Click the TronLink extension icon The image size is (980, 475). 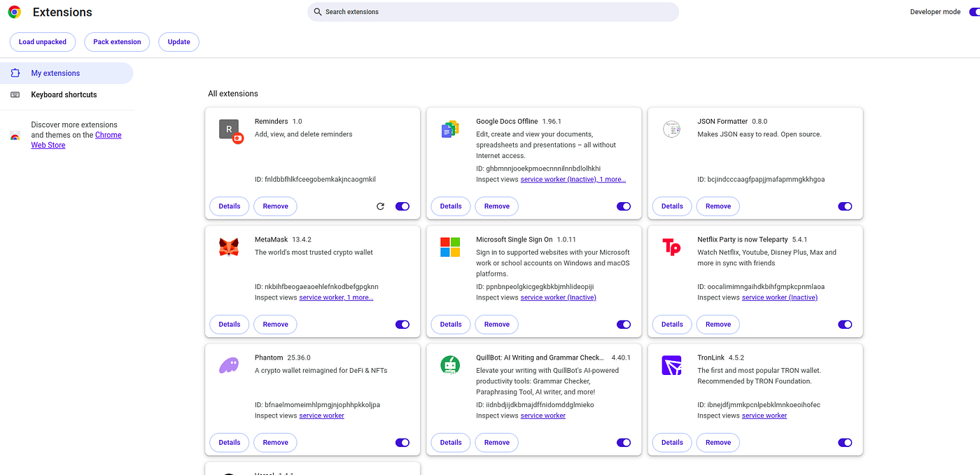tap(671, 365)
